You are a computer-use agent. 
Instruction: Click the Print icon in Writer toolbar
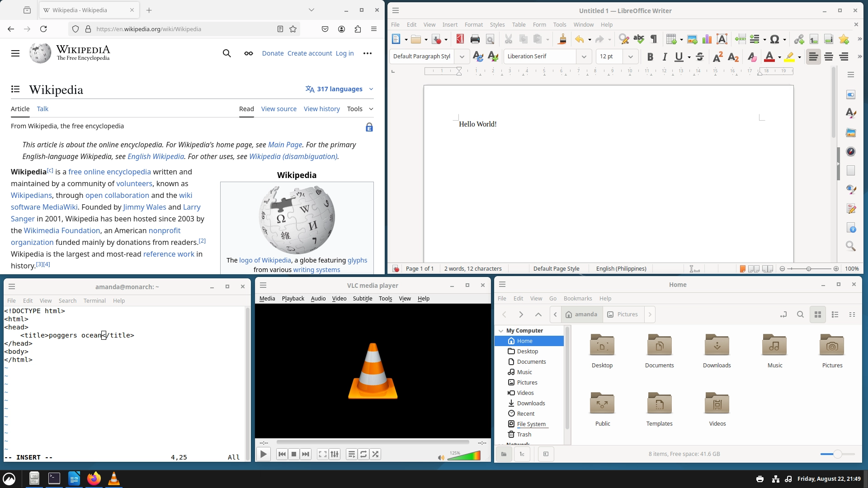(x=475, y=39)
